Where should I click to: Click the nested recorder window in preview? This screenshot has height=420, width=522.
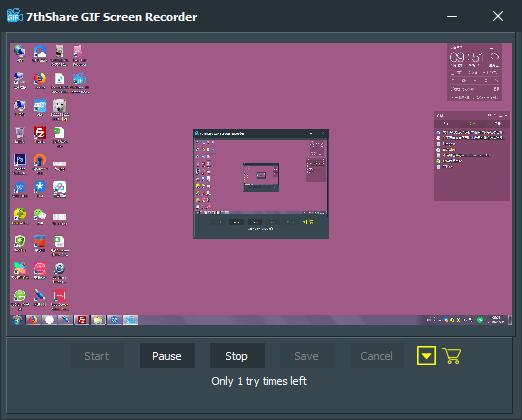point(261,184)
